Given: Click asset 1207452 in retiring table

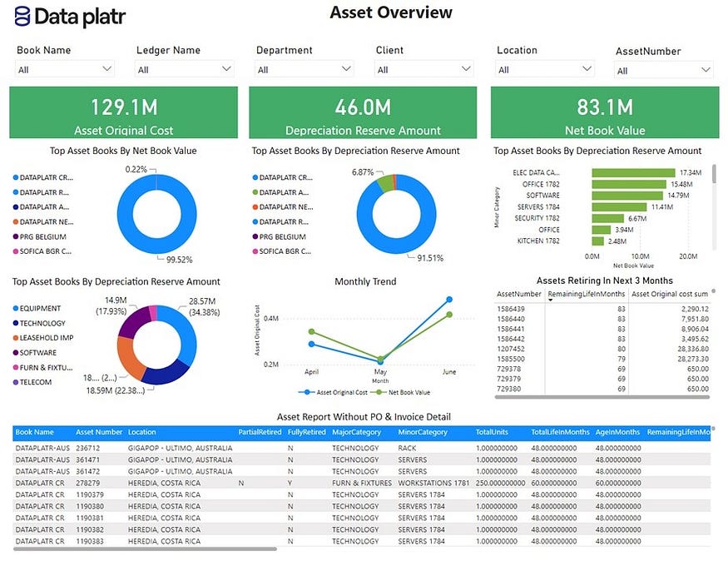Looking at the screenshot, I should point(511,349).
